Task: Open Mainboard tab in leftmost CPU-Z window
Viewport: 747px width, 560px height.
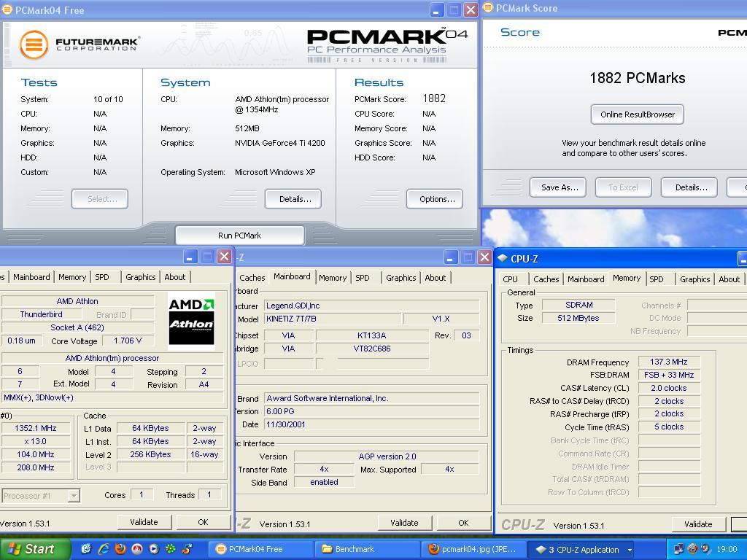Action: point(31,277)
